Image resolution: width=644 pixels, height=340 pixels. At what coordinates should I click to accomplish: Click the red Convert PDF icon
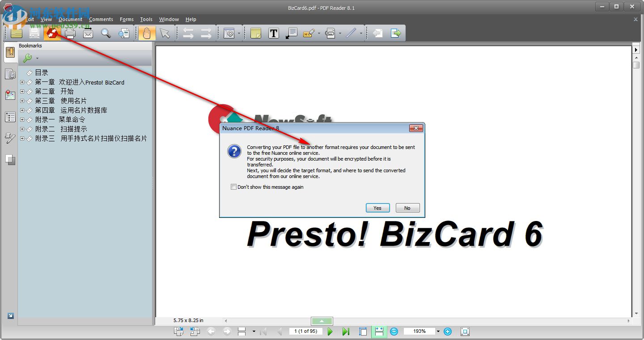tap(52, 33)
